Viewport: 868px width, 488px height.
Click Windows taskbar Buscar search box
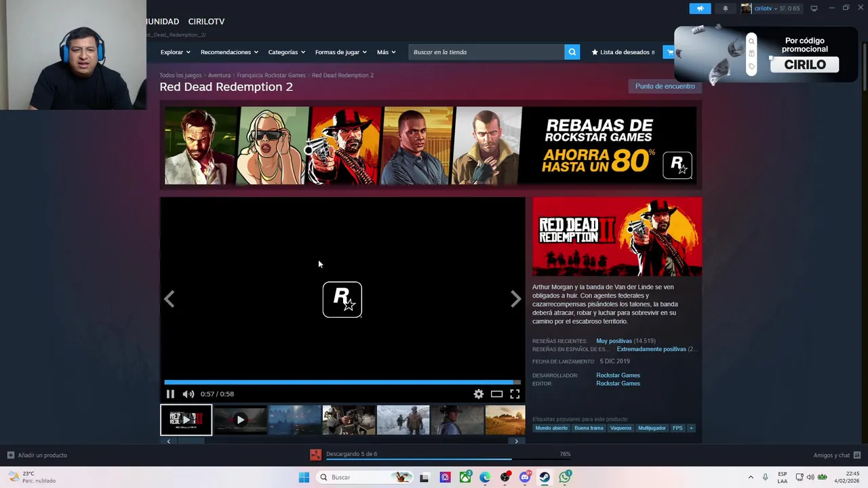(366, 477)
